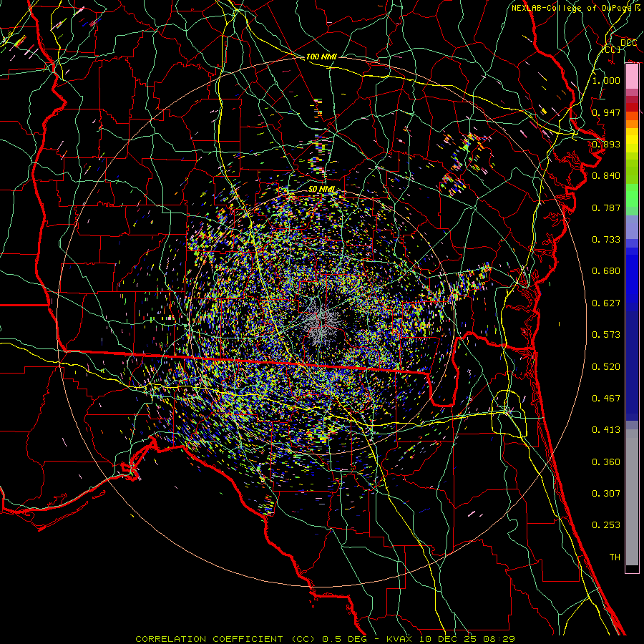
Task: Pick the black swatch at the scale bottom
Action: click(632, 569)
